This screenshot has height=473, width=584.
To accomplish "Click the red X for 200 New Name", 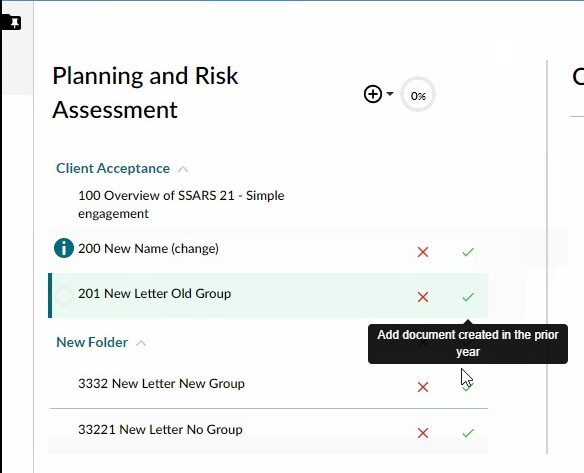I will 423,252.
